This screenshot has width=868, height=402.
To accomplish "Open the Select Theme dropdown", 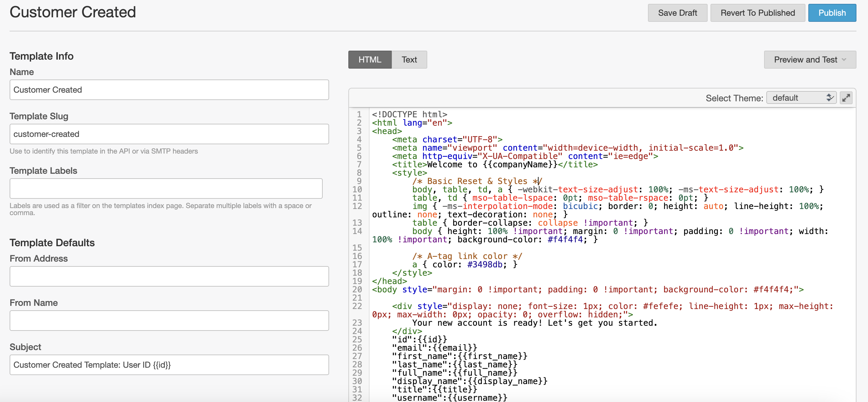I will 801,98.
